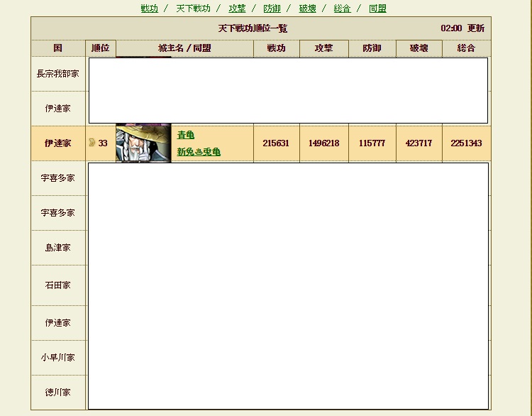
Task: Click the 破壊 value 423717
Action: (x=419, y=143)
